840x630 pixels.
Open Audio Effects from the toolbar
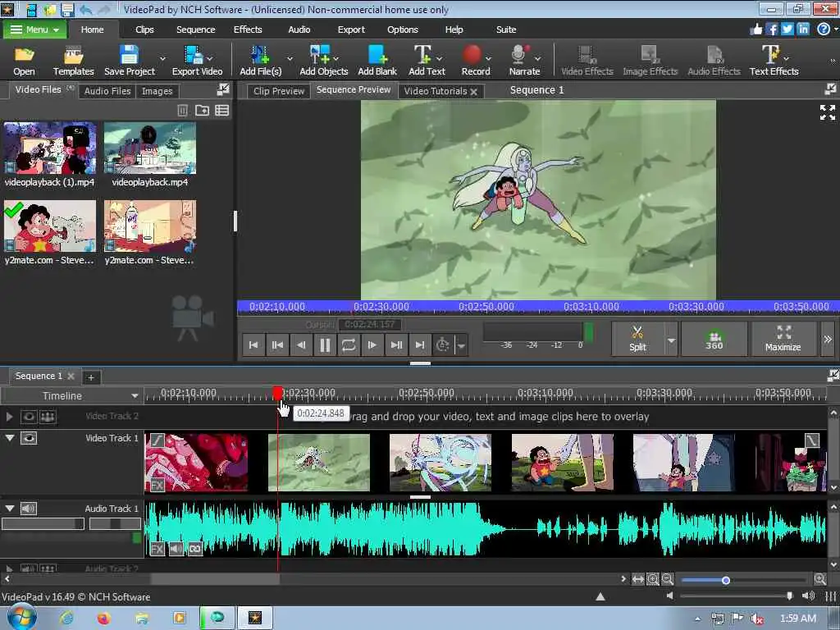point(714,60)
